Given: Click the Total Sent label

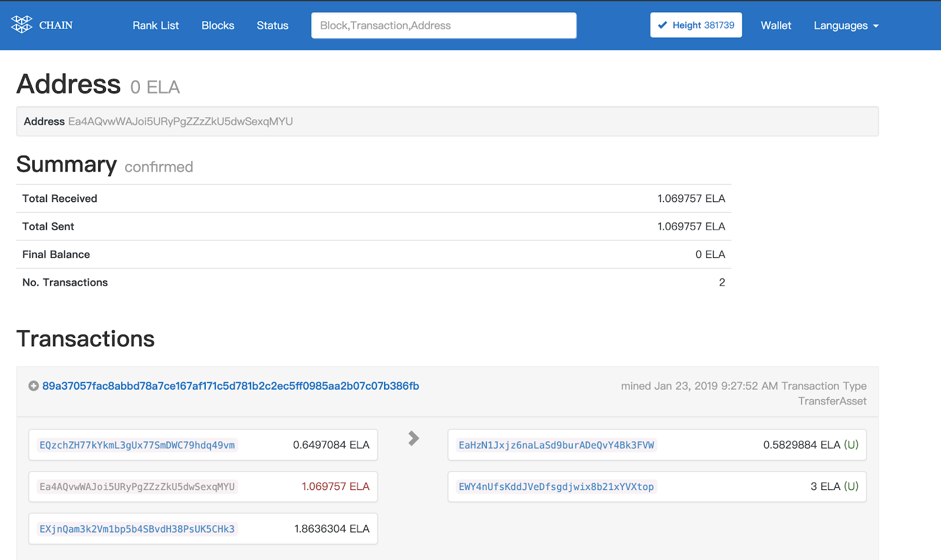Looking at the screenshot, I should click(48, 227).
